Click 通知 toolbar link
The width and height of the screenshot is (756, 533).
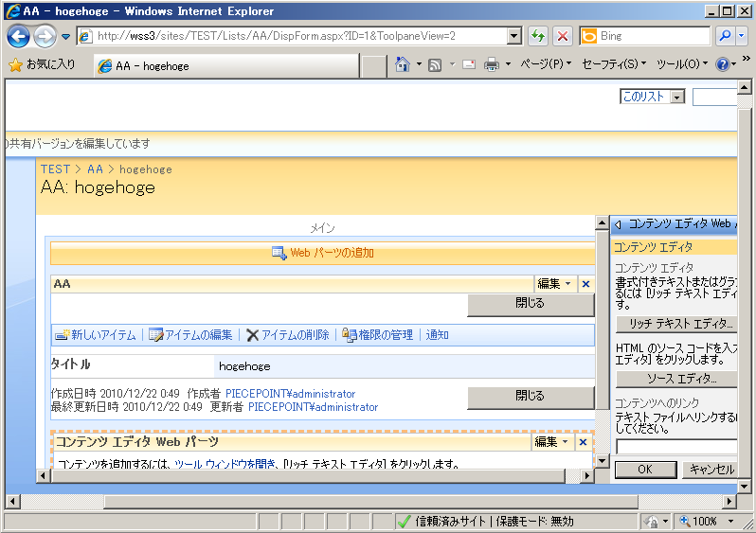click(x=437, y=335)
